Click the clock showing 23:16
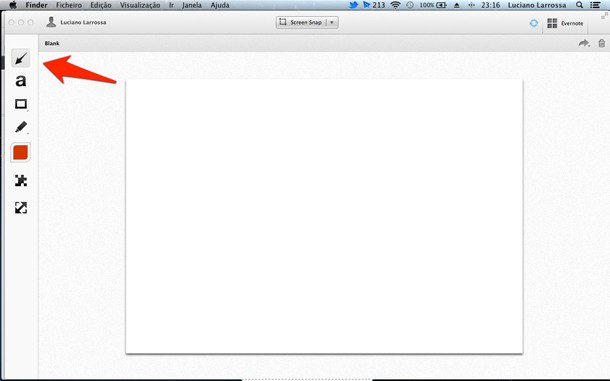The width and height of the screenshot is (610, 381). 490,5
